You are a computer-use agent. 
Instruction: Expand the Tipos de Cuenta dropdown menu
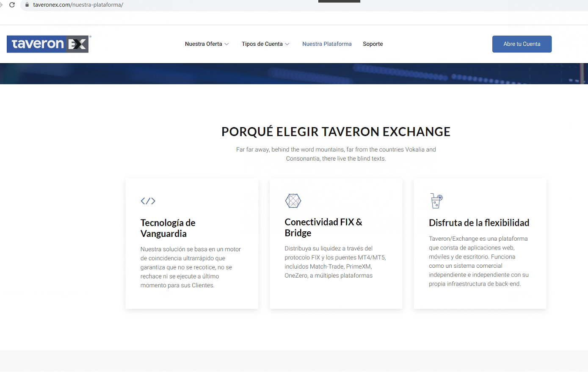tap(266, 44)
